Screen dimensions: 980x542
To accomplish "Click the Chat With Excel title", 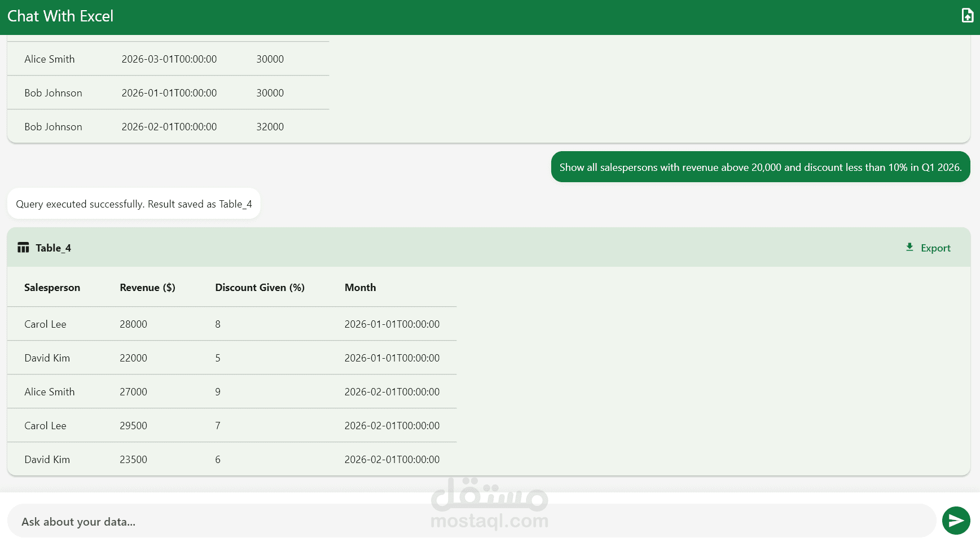I will point(60,16).
